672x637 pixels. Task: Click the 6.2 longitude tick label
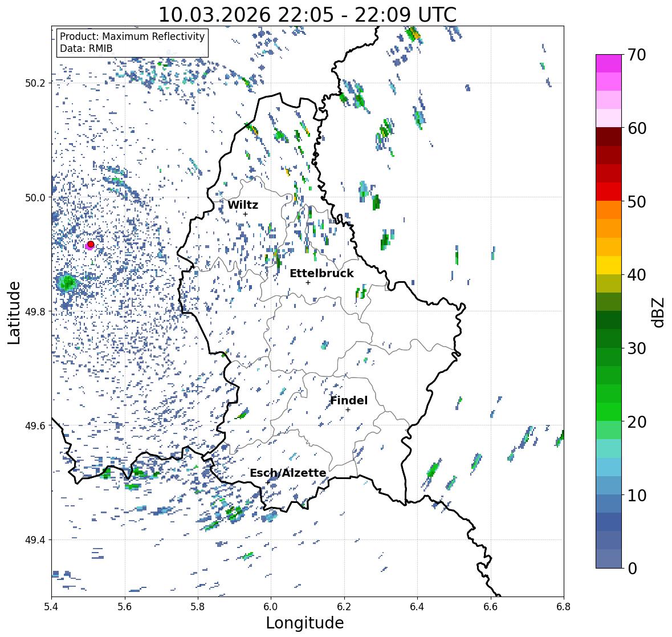click(344, 607)
